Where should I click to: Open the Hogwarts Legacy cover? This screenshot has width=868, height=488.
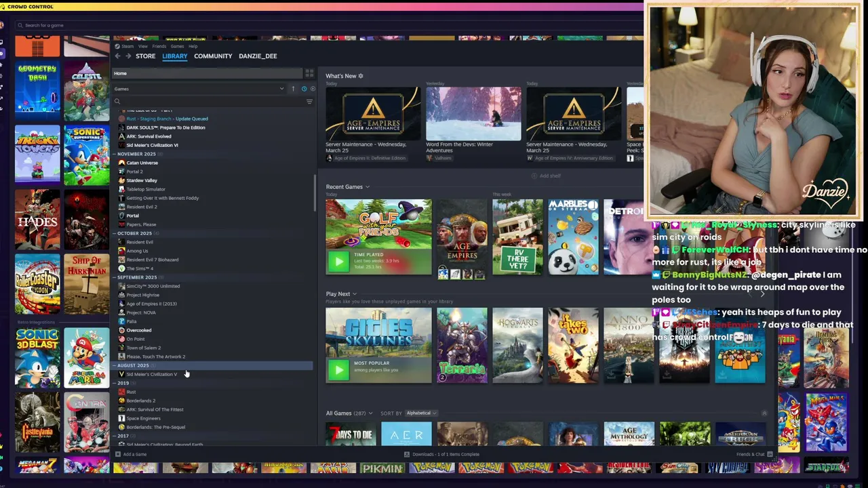[517, 345]
